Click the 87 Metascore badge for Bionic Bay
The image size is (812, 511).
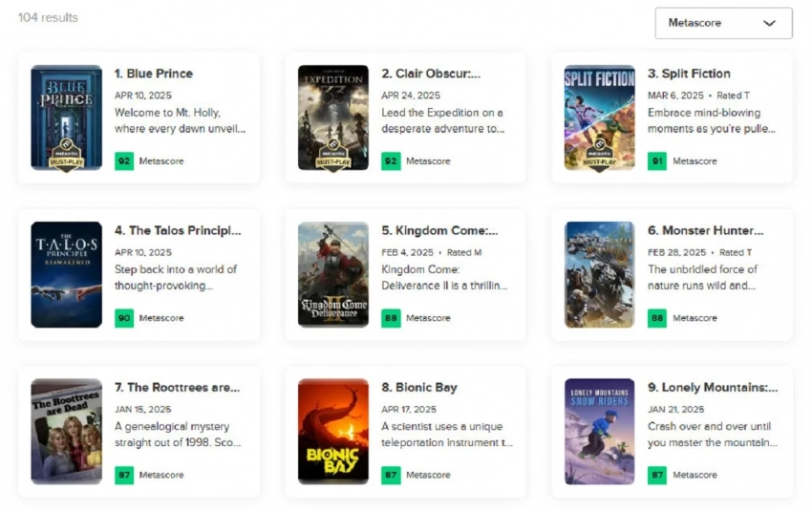(391, 475)
